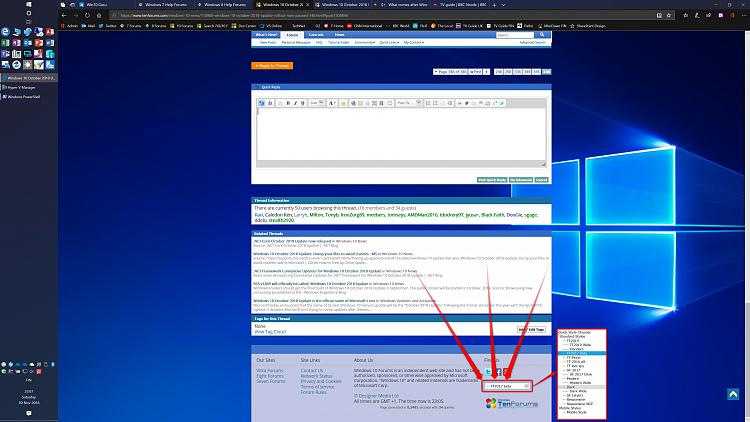Open Contact Us footer link
Viewport: 750px width, 422px height.
tap(312, 370)
